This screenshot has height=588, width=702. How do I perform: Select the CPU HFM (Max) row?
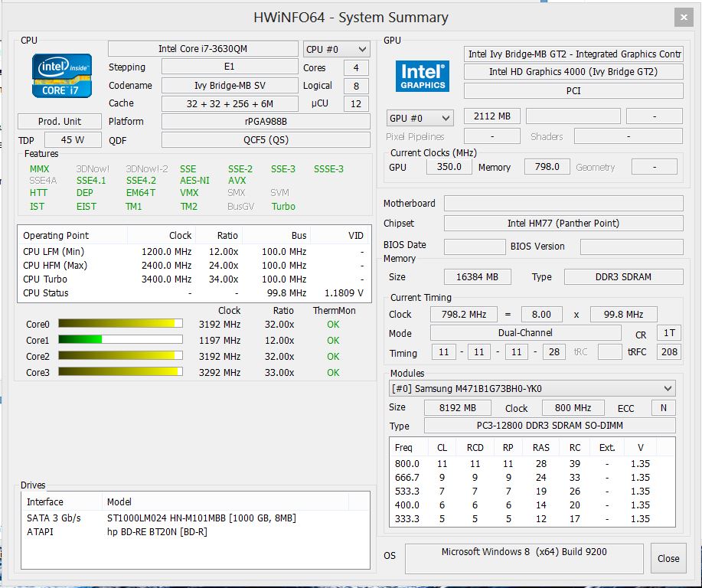click(194, 266)
